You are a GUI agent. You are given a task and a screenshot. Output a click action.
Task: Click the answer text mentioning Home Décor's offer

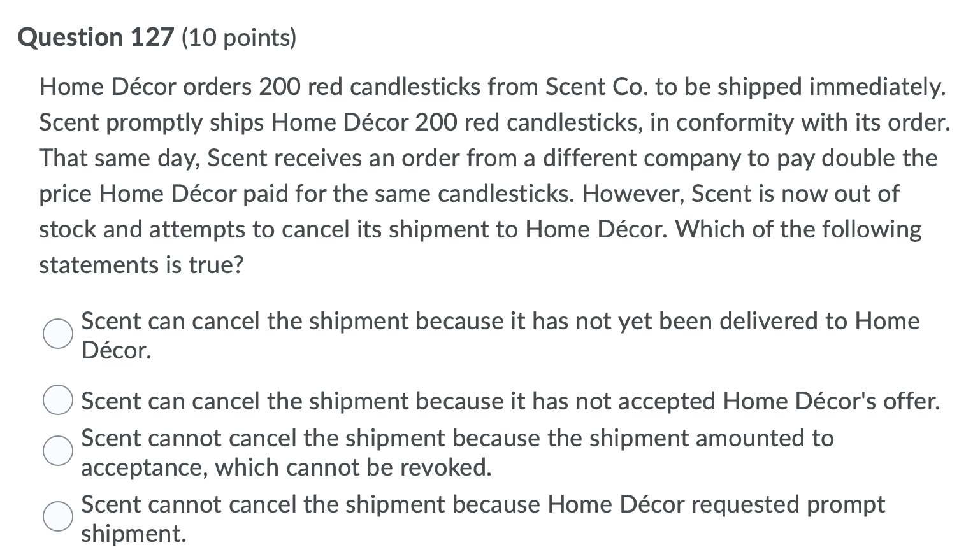pos(510,400)
